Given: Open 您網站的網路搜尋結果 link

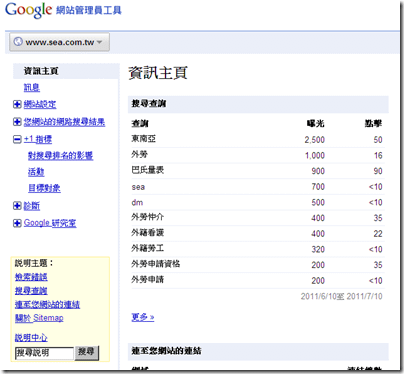Looking at the screenshot, I should [x=64, y=122].
